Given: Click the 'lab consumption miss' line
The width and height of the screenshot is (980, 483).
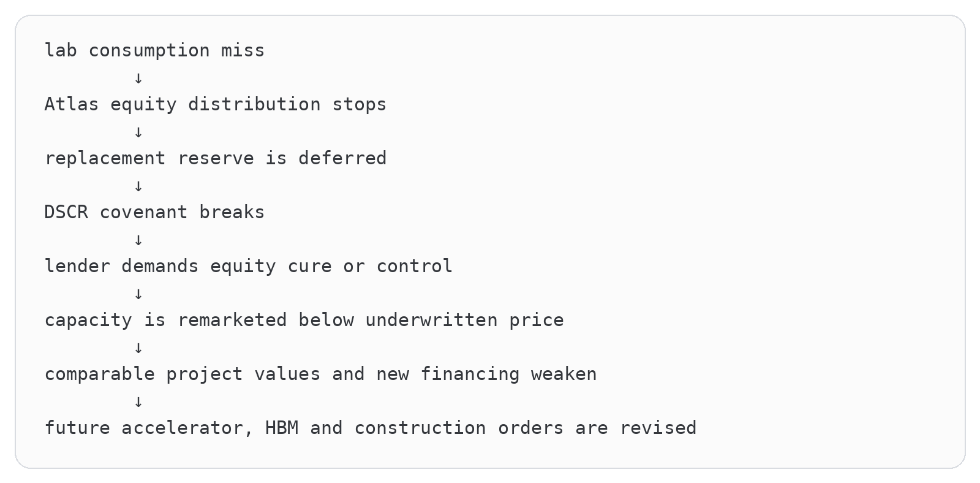Looking at the screenshot, I should click(154, 51).
